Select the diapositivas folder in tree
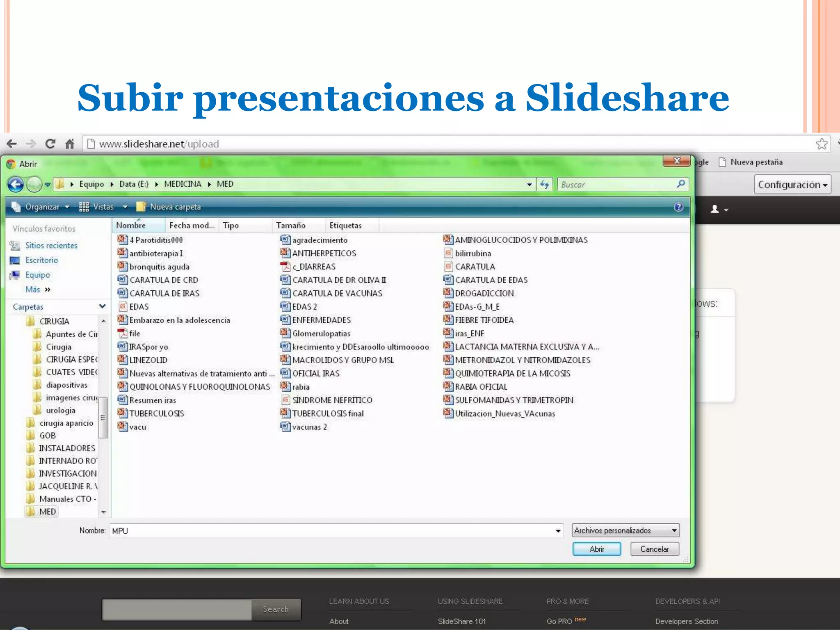 coord(66,385)
